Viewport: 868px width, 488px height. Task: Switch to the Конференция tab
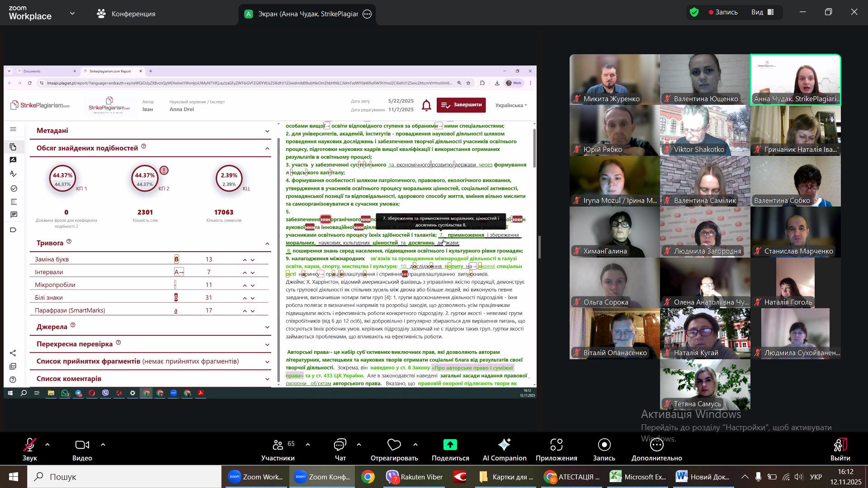[x=127, y=14]
